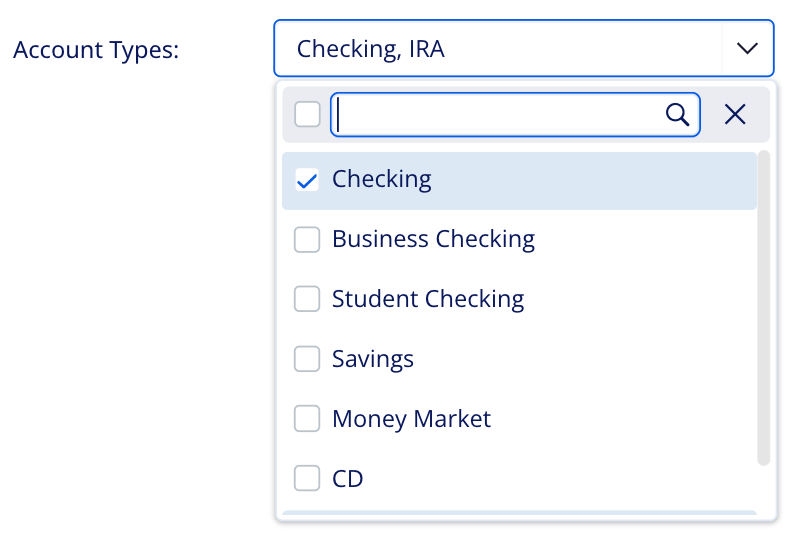Check the Business Checking checkbox

click(307, 240)
